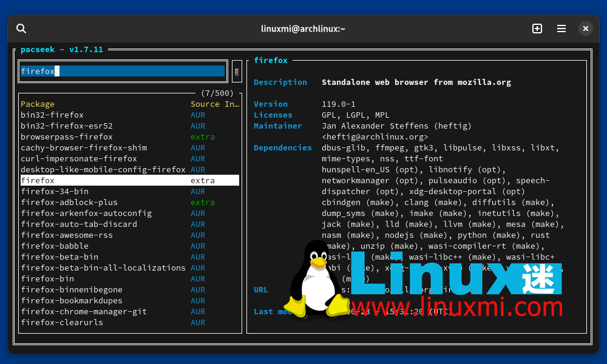Click the Licenses value GPL, LGPL, MPL

coord(355,115)
